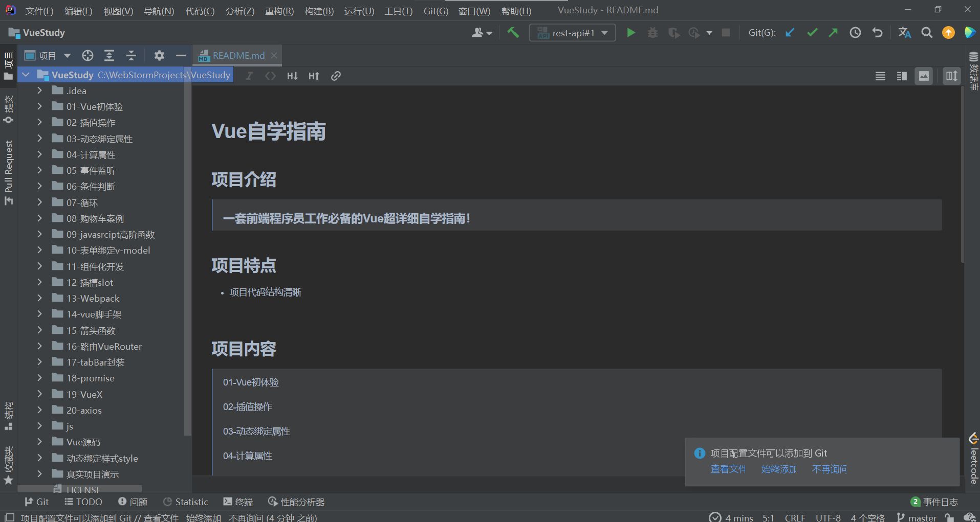Screen dimensions: 980x522
Task: Expand the 13-Webpack folder
Action: coord(39,298)
